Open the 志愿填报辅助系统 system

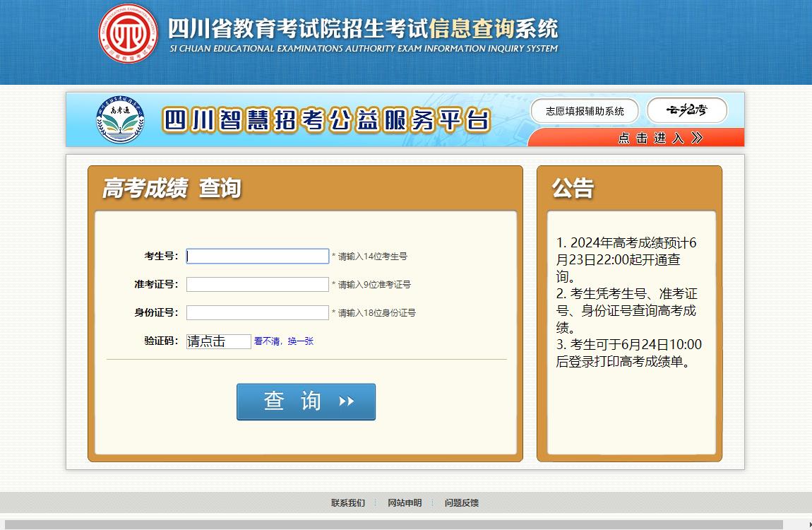point(586,110)
